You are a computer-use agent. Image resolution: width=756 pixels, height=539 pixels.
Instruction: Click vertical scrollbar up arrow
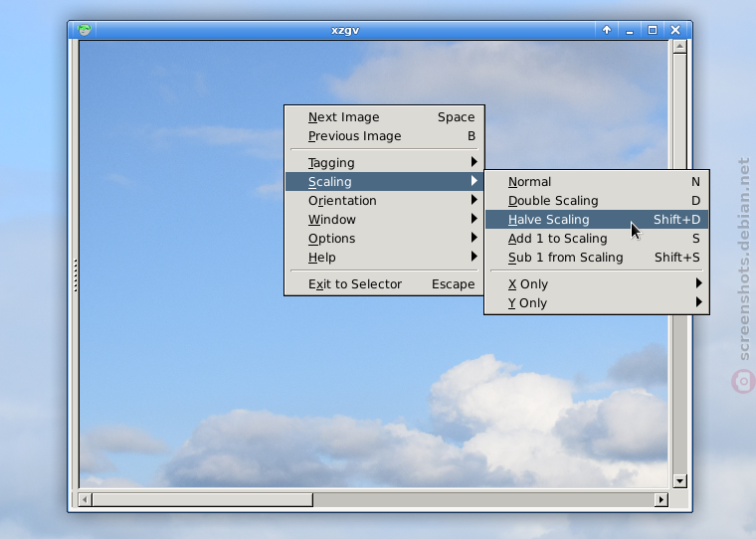679,47
